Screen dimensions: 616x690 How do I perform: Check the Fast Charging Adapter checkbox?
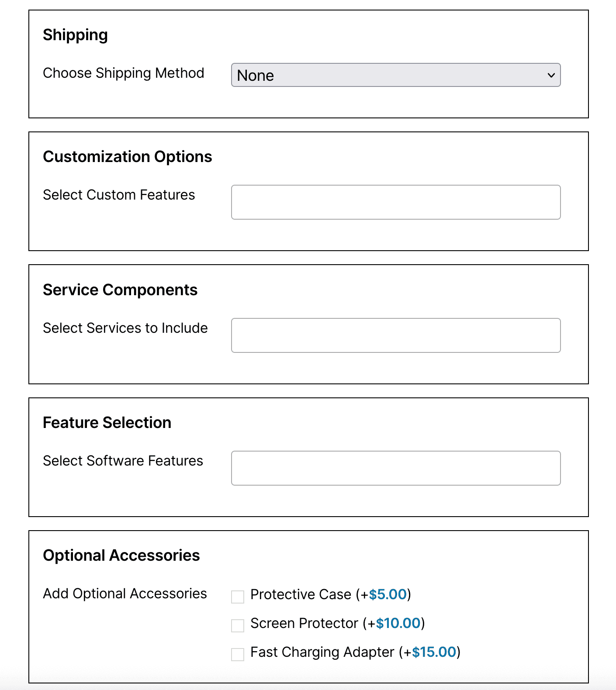click(238, 654)
